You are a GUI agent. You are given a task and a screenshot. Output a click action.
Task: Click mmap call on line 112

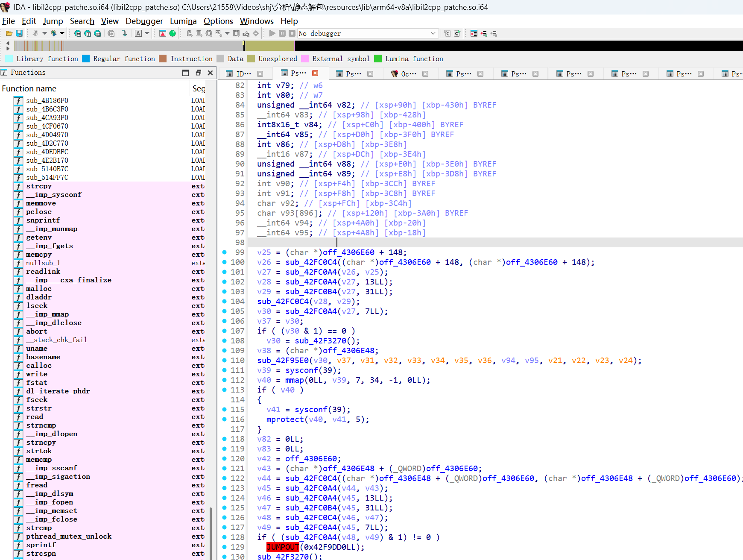(x=295, y=380)
